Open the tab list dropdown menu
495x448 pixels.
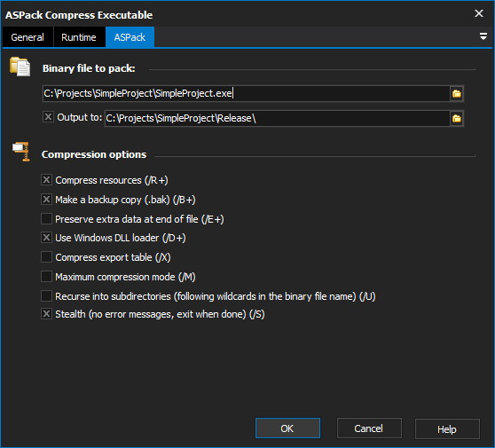(x=483, y=36)
